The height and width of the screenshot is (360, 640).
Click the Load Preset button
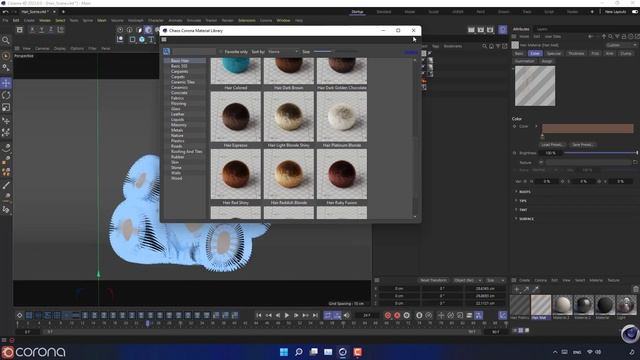(552, 145)
